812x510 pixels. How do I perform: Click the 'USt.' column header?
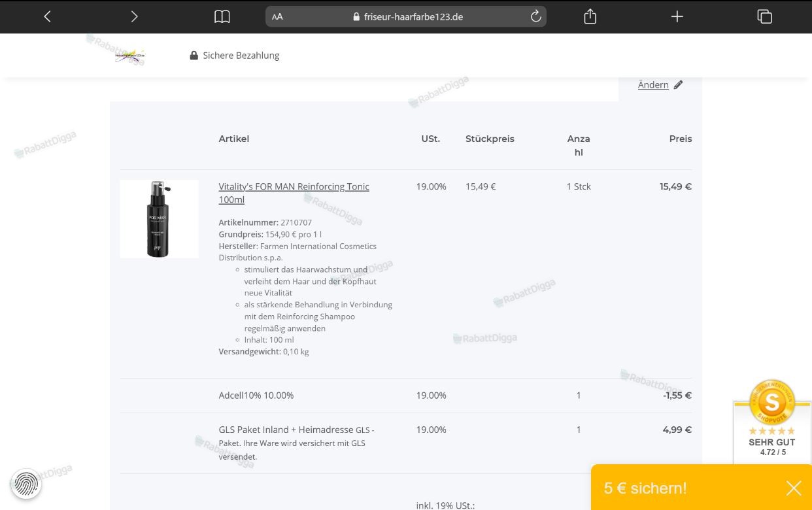point(431,139)
